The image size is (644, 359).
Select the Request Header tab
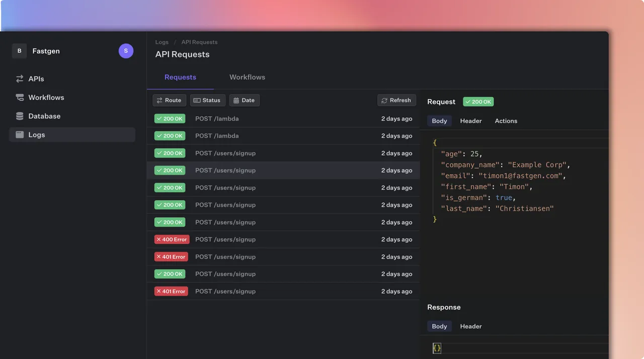point(471,121)
